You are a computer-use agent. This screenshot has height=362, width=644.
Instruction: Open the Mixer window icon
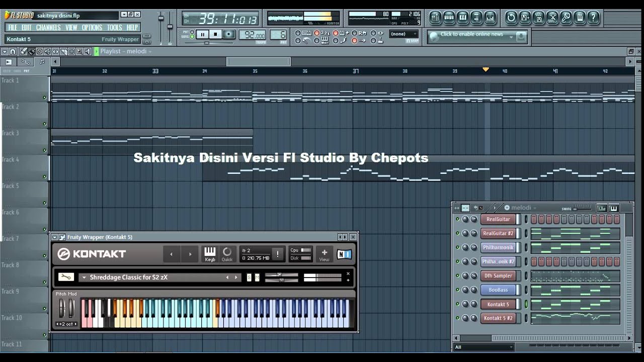[x=490, y=18]
